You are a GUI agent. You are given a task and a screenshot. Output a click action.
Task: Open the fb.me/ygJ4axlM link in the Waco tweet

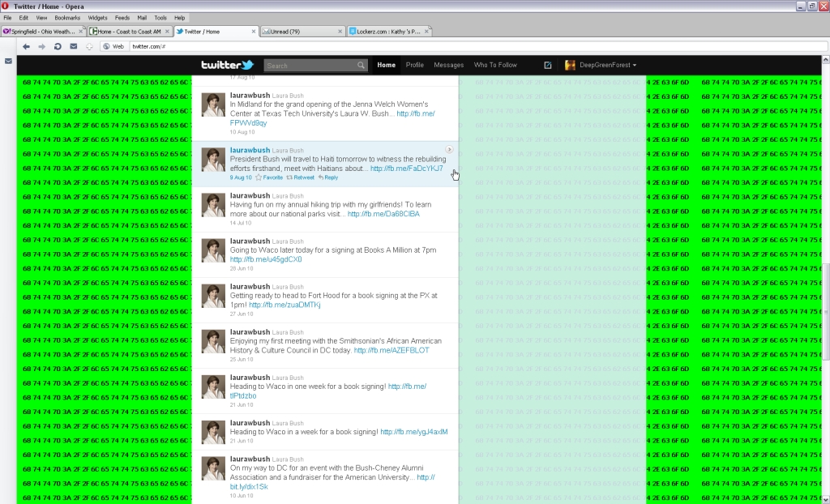click(x=414, y=432)
